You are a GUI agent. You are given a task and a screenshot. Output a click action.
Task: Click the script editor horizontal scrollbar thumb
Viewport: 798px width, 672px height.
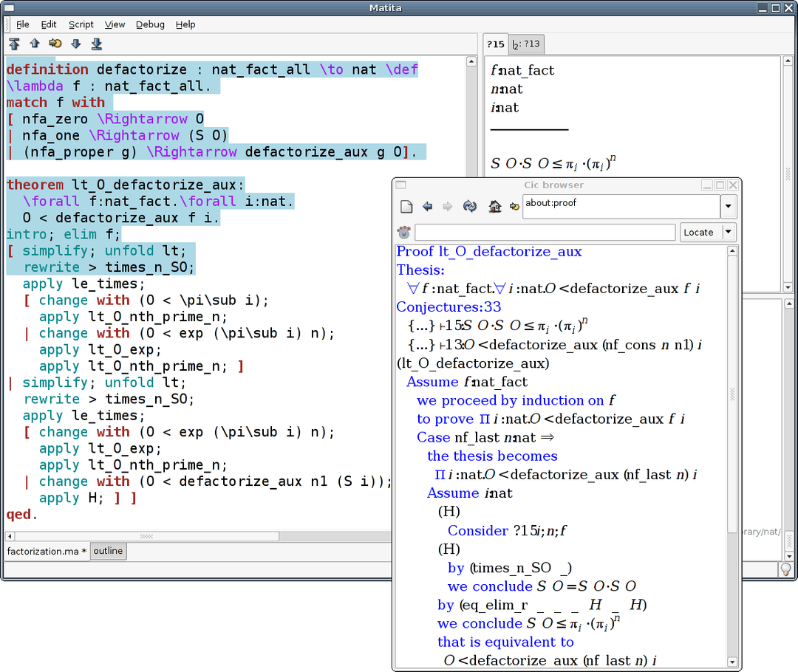coord(146,536)
